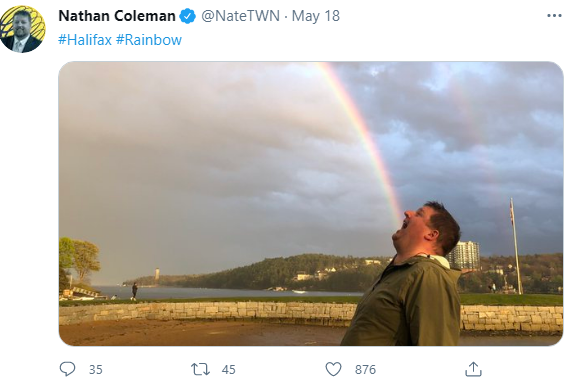Click the @NateTWN handle
The height and width of the screenshot is (385, 573).
[x=240, y=16]
